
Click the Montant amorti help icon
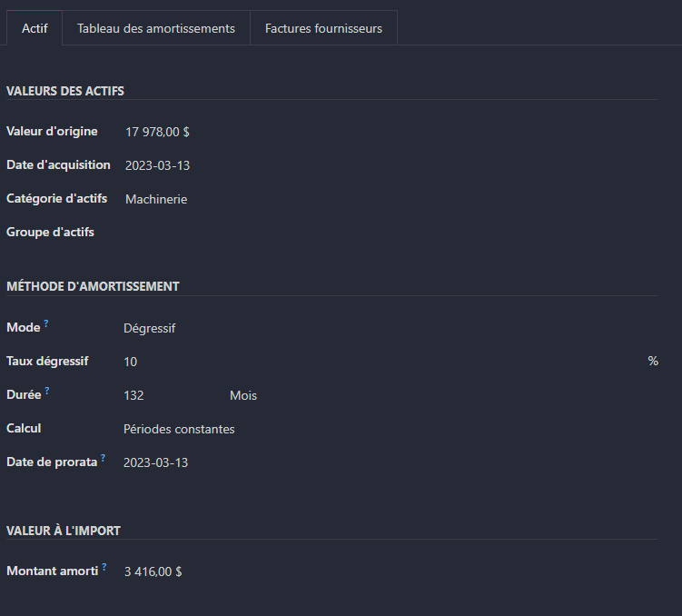104,567
